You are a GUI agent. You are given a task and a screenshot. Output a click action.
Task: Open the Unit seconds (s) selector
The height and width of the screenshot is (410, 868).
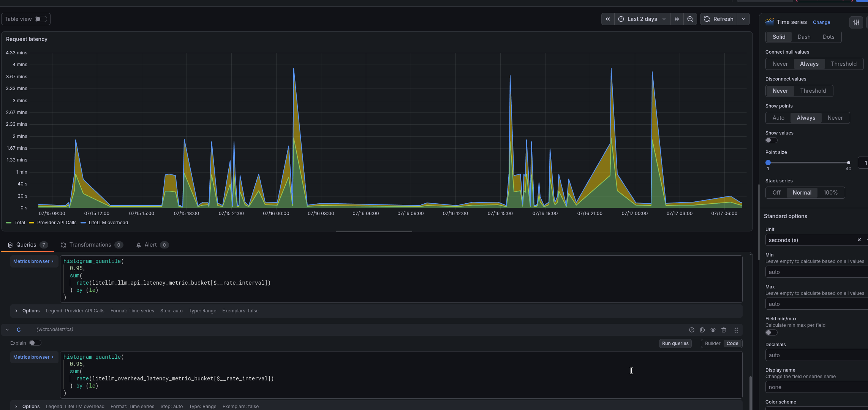coord(811,240)
